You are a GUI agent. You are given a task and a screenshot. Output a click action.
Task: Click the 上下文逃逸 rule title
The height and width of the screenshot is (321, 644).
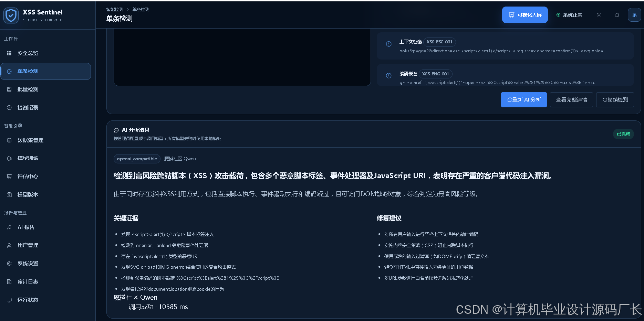411,42
